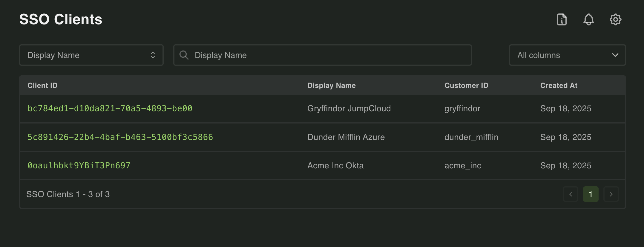
Task: Click the search magnifier icon
Action: [x=184, y=55]
